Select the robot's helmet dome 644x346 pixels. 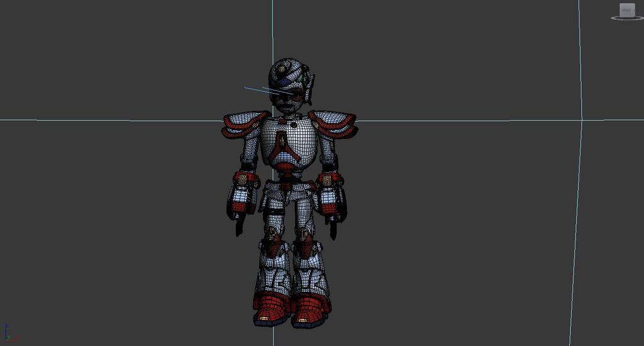click(286, 69)
